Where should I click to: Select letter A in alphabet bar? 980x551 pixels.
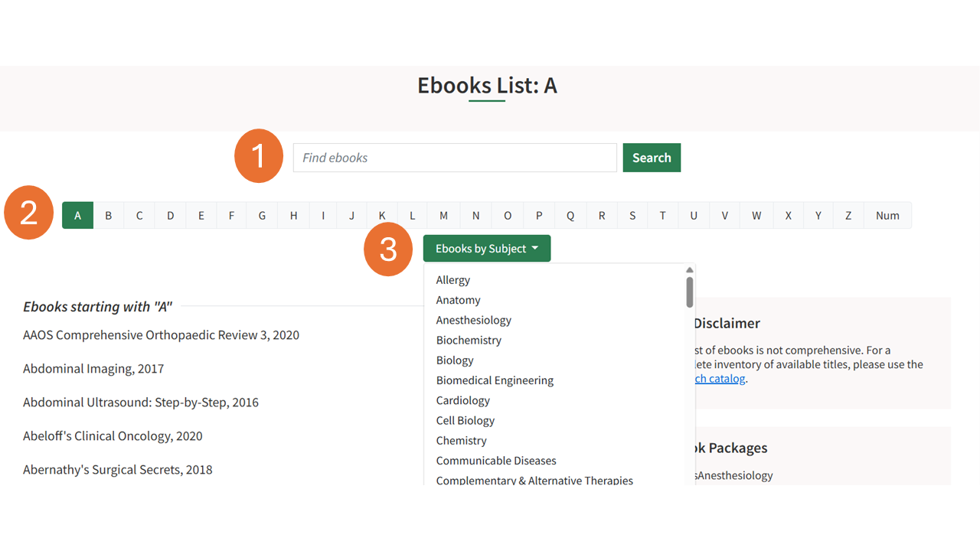click(x=77, y=216)
